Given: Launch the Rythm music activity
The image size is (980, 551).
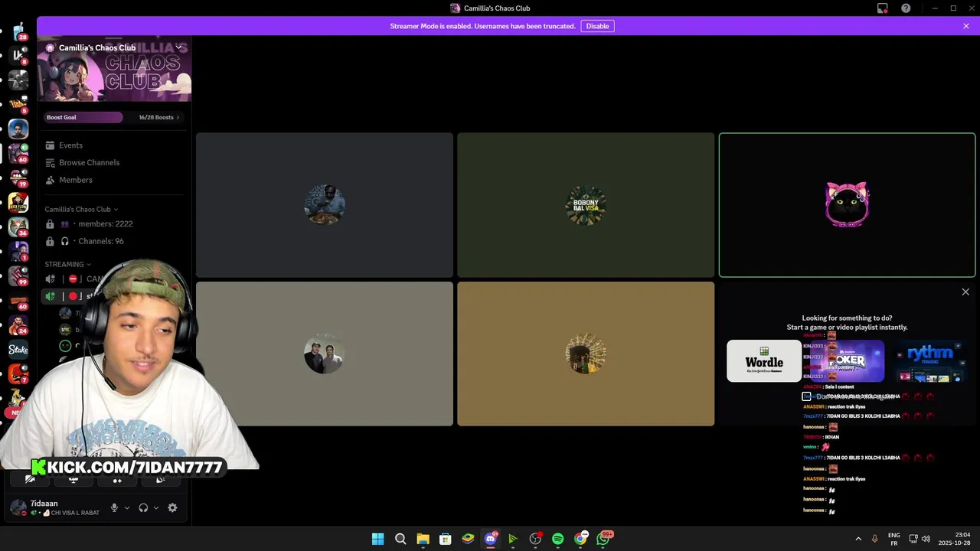Looking at the screenshot, I should click(x=929, y=361).
